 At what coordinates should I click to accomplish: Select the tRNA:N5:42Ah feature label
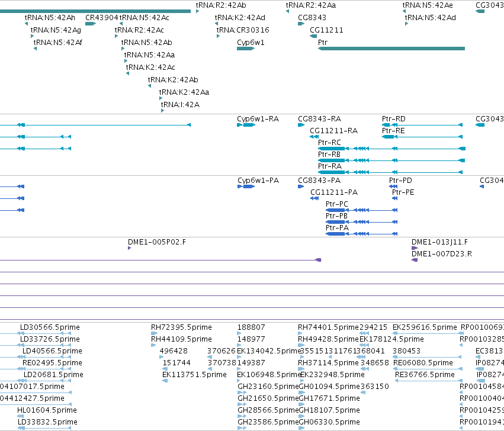[50, 18]
